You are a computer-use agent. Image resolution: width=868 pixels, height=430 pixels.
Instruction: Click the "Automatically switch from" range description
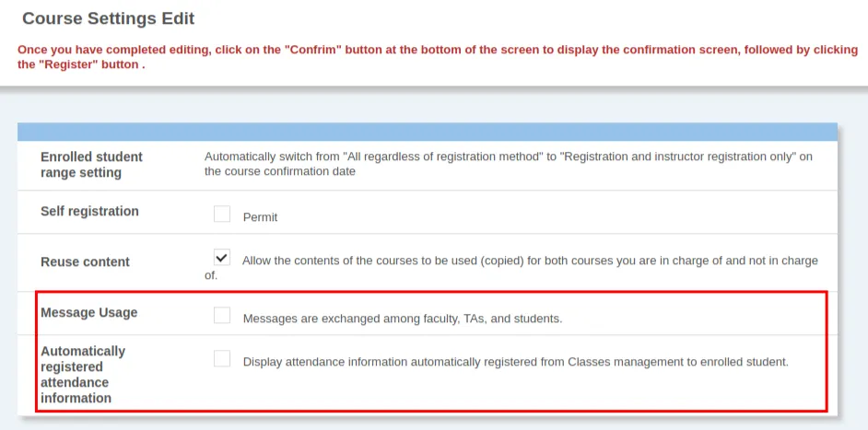(x=509, y=157)
